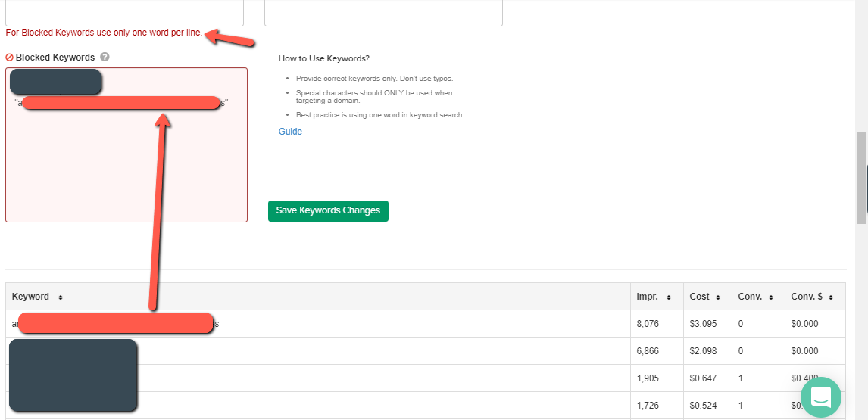Sort table by Cost column arrows
Viewport: 868px width, 420px height.
point(719,297)
